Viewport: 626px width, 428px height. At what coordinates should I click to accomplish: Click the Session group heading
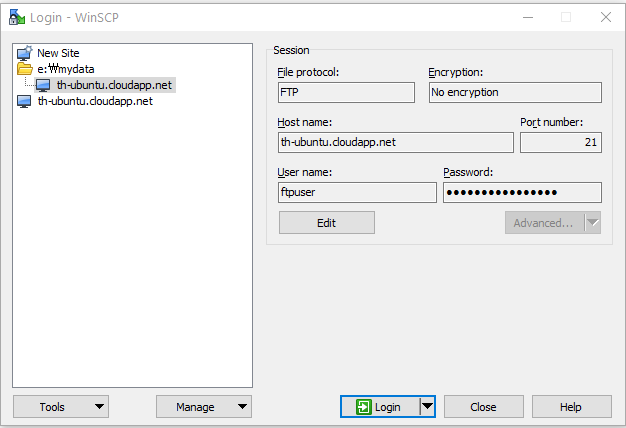tap(291, 50)
